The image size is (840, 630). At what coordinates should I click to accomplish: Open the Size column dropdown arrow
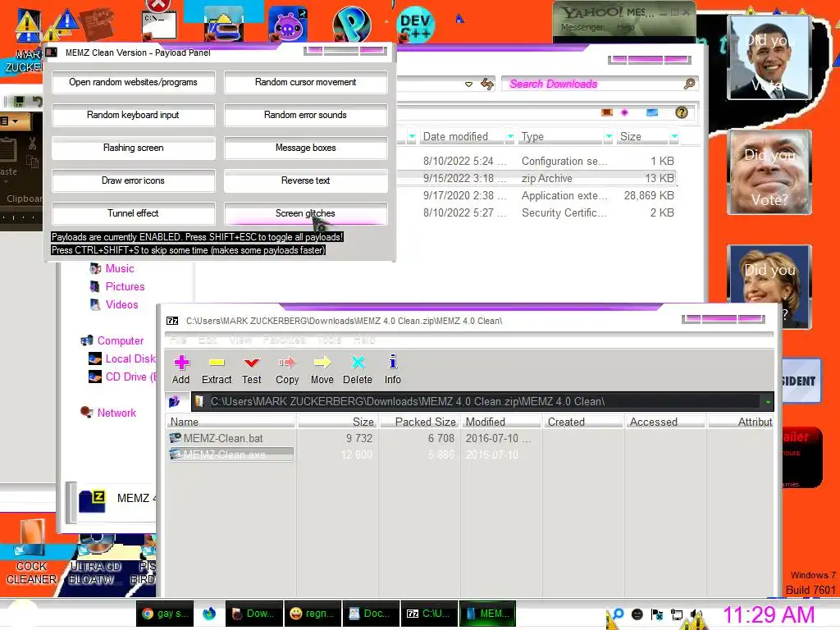(674, 137)
